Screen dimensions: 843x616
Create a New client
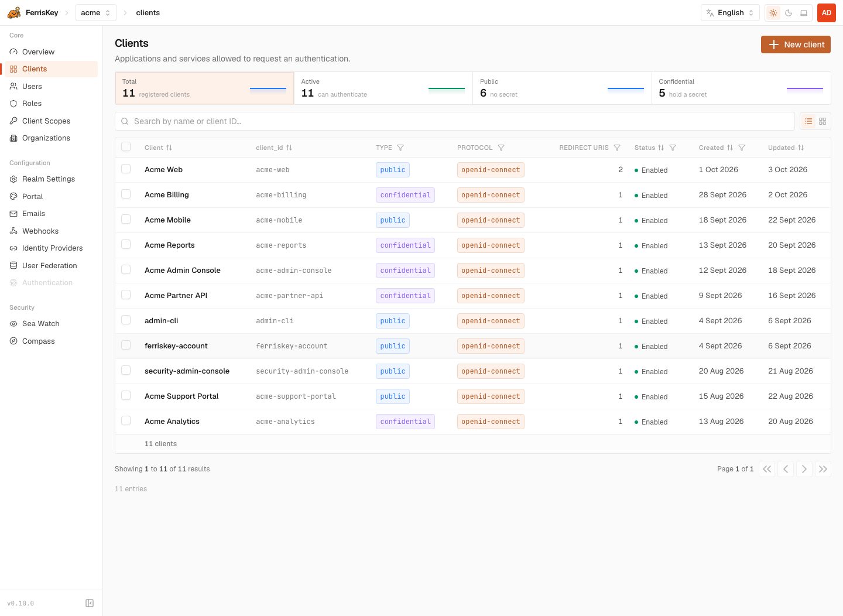796,45
